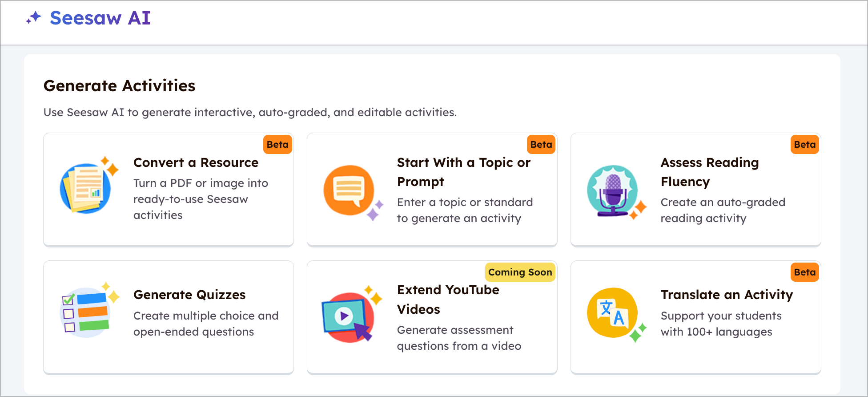Click the sparkle icon beside Seesaw AI
The height and width of the screenshot is (397, 868).
pyautogui.click(x=33, y=18)
